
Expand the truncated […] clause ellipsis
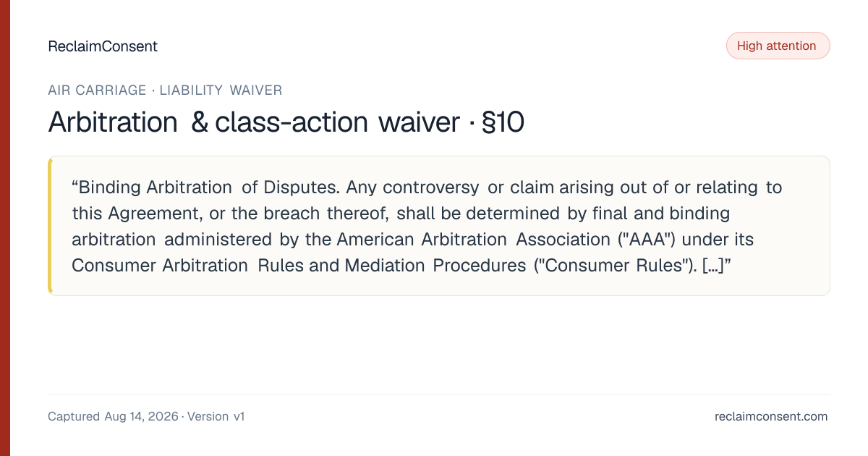point(712,266)
